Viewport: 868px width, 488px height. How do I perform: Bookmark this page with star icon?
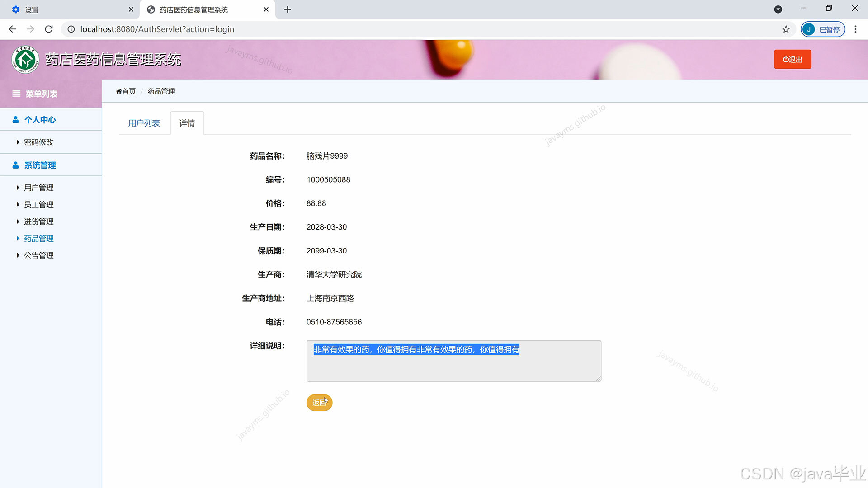pos(786,29)
